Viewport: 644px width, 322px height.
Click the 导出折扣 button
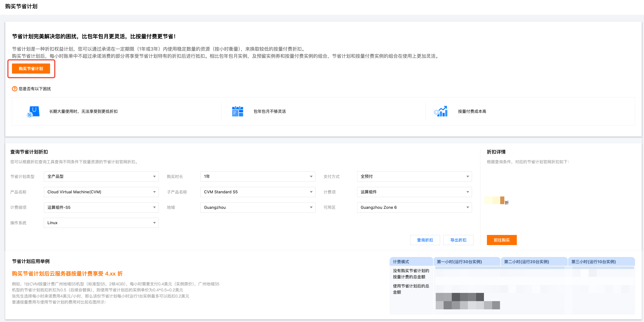458,240
